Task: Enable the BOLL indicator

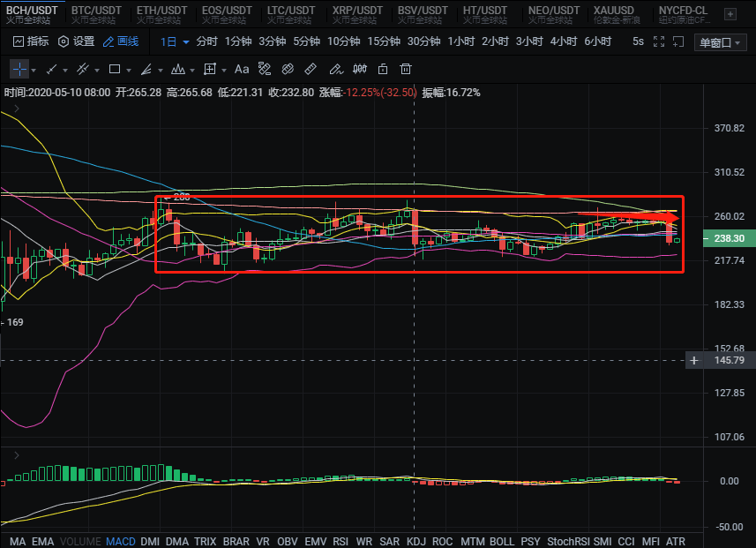Action: click(x=501, y=540)
